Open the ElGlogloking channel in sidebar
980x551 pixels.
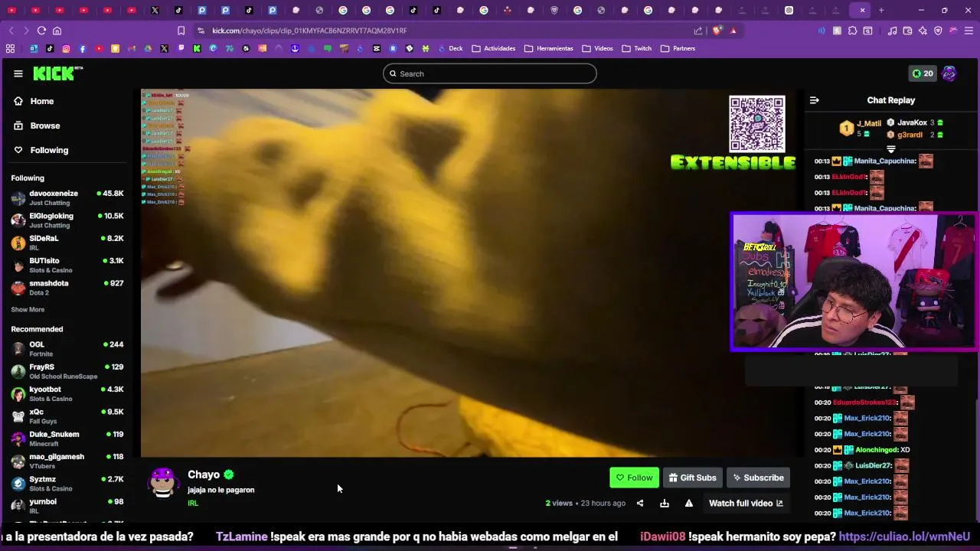click(x=67, y=220)
